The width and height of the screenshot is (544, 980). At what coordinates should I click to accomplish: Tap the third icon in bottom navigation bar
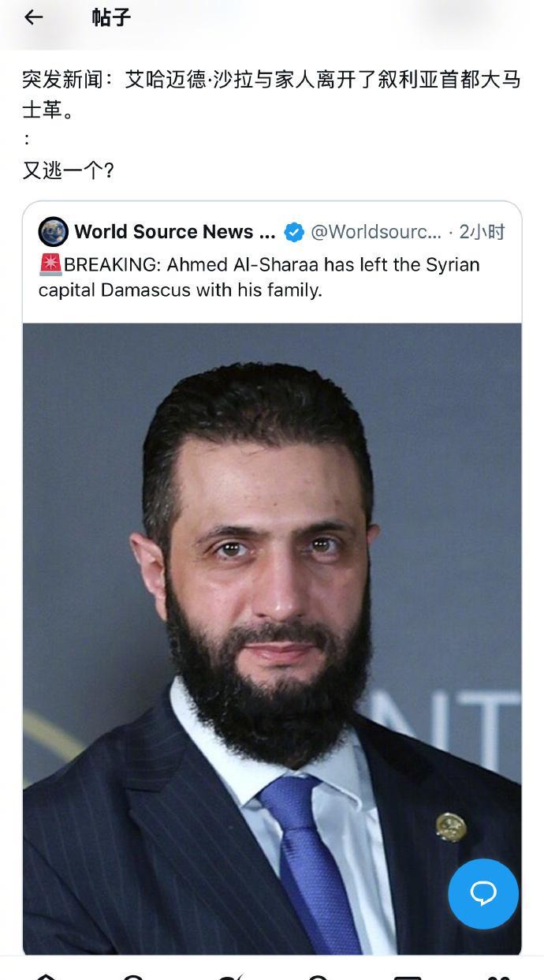click(x=227, y=977)
